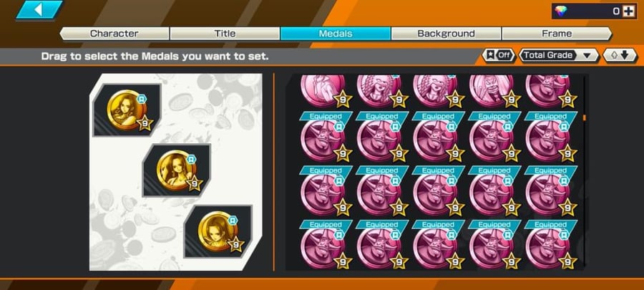
Task: Click the rainbow diamond gem icon
Action: [x=560, y=11]
